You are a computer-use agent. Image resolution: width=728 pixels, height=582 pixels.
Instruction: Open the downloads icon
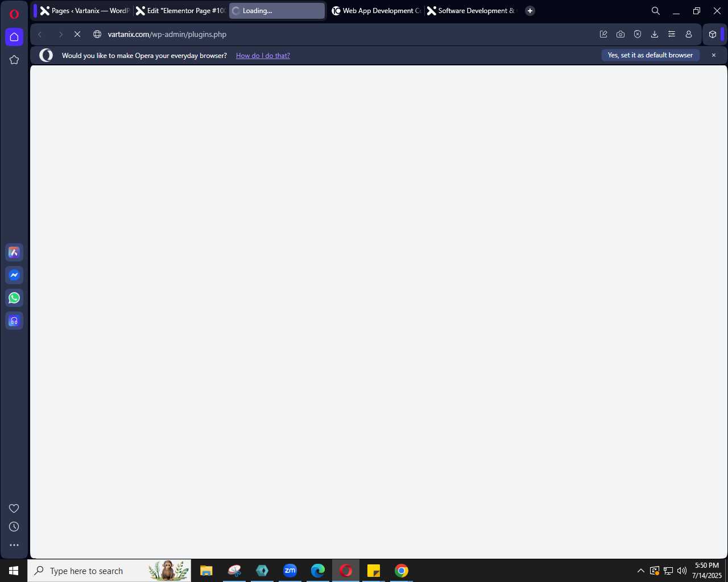655,34
